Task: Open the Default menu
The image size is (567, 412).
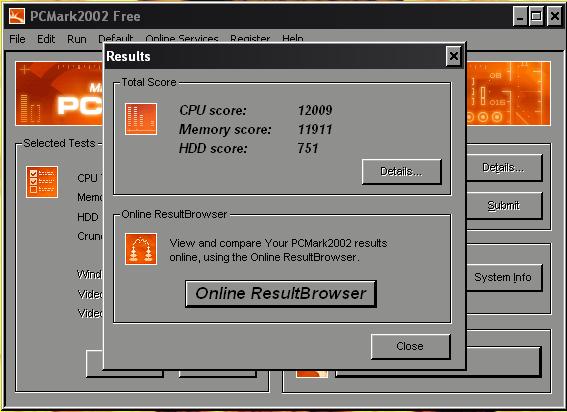Action: coord(116,38)
